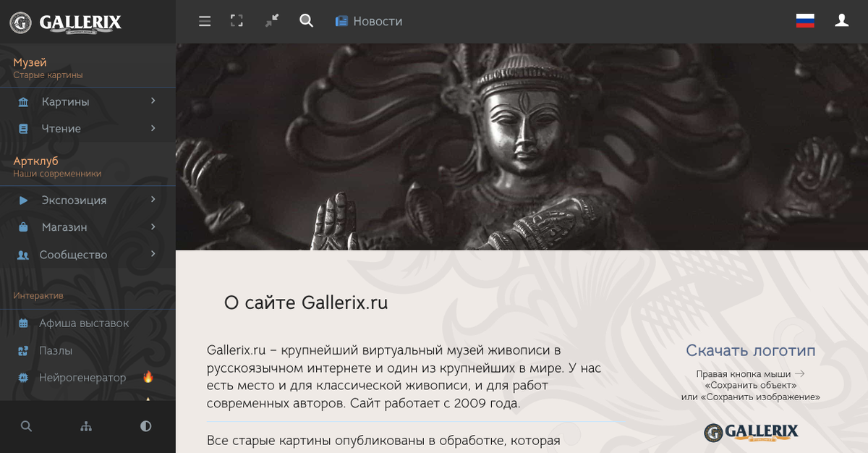Expand the Экспозиция submenu chevron
This screenshot has height=453, width=868.
point(153,199)
